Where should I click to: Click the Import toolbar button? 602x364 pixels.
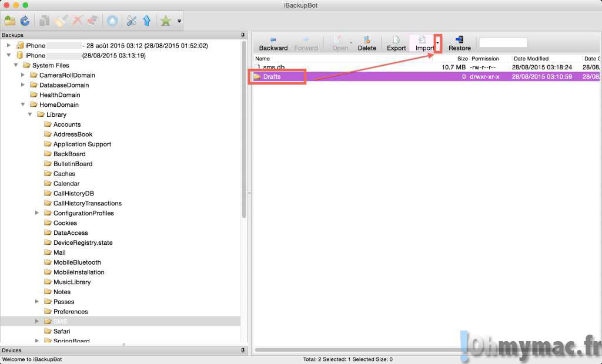422,43
